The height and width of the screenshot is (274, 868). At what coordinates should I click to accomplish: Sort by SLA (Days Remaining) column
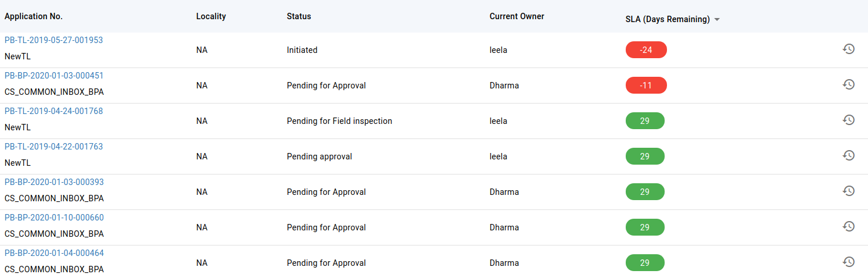pyautogui.click(x=663, y=19)
